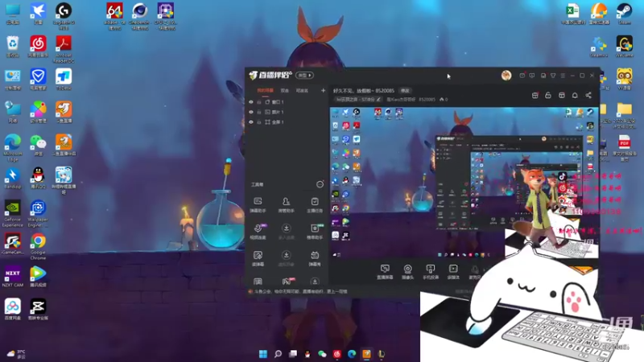Viewport: 644px width, 362px height.
Task: Select the 全屏 1 source row
Action: coord(287,122)
